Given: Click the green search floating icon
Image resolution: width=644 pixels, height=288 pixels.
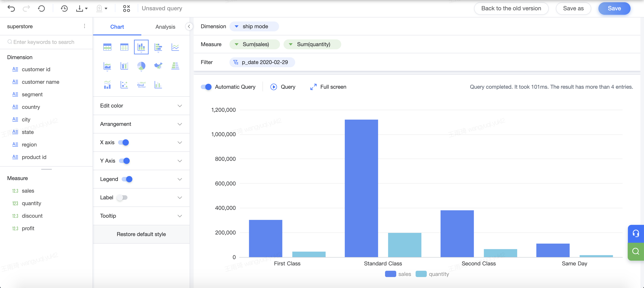Looking at the screenshot, I should (636, 251).
